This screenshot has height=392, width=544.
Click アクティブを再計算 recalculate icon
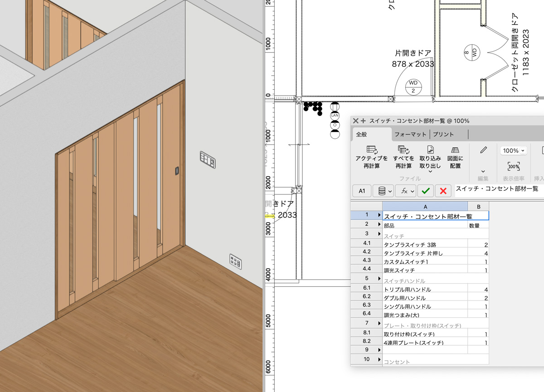tap(372, 150)
